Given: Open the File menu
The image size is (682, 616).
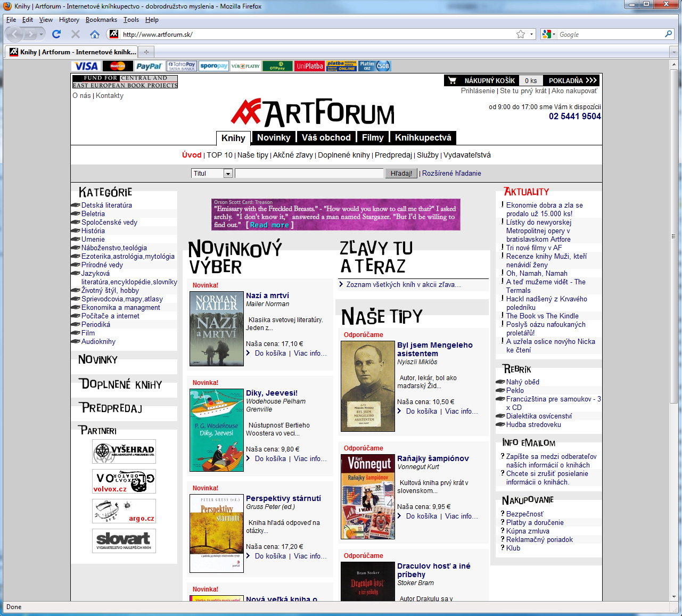Looking at the screenshot, I should pyautogui.click(x=11, y=20).
